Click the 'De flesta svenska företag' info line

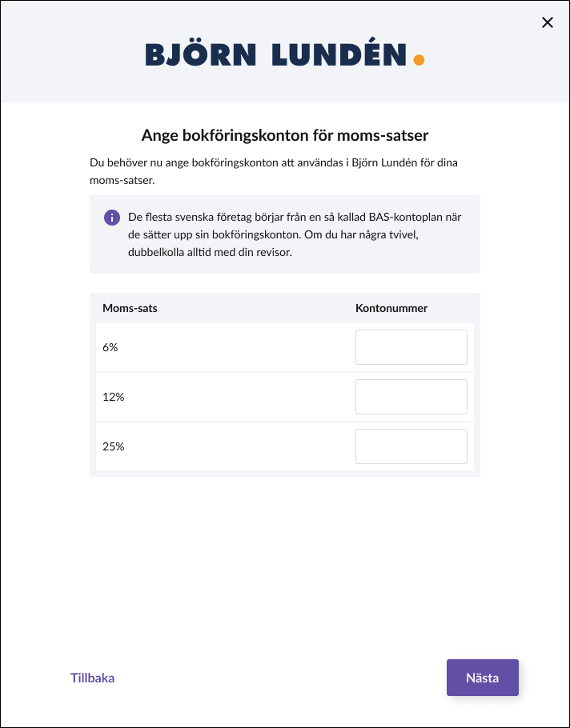(x=295, y=218)
